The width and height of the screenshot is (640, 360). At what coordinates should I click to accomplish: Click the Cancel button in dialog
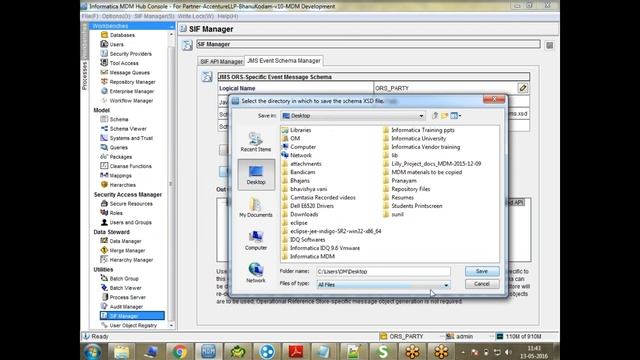[x=482, y=284]
